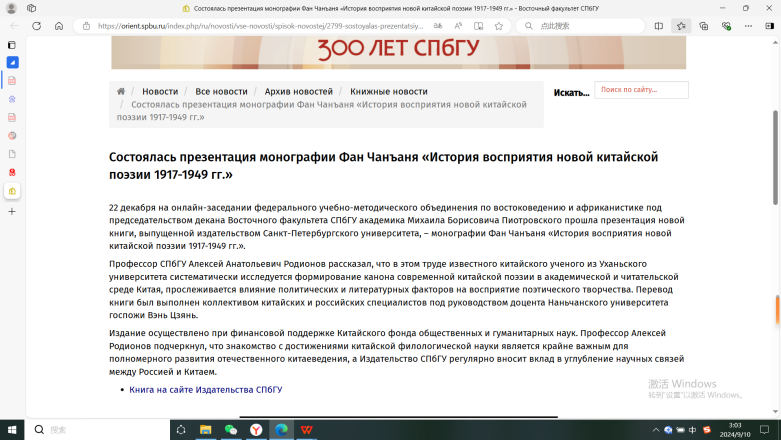Open Microsoft Edge taskbar icon
Image resolution: width=781 pixels, height=440 pixels.
(281, 430)
